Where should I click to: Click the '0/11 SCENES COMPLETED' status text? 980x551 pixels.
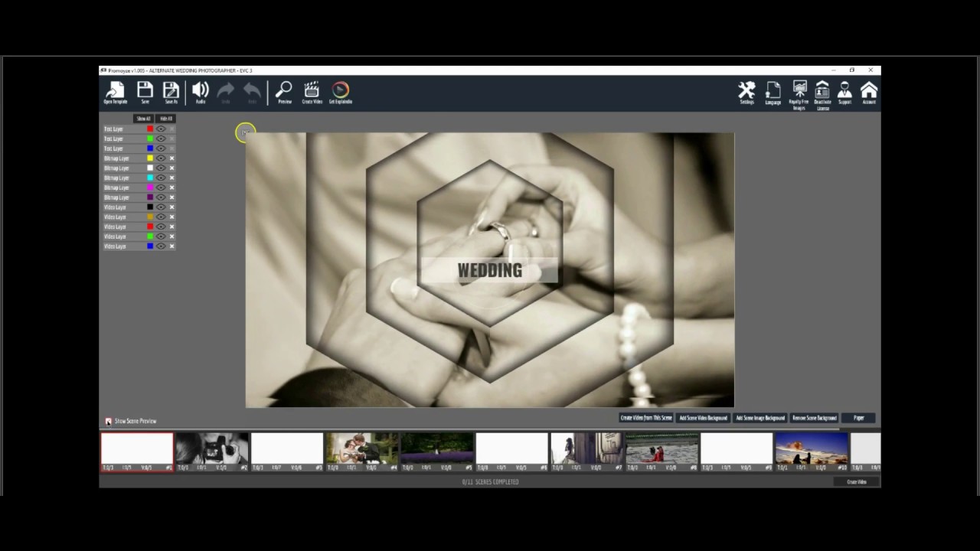[490, 482]
